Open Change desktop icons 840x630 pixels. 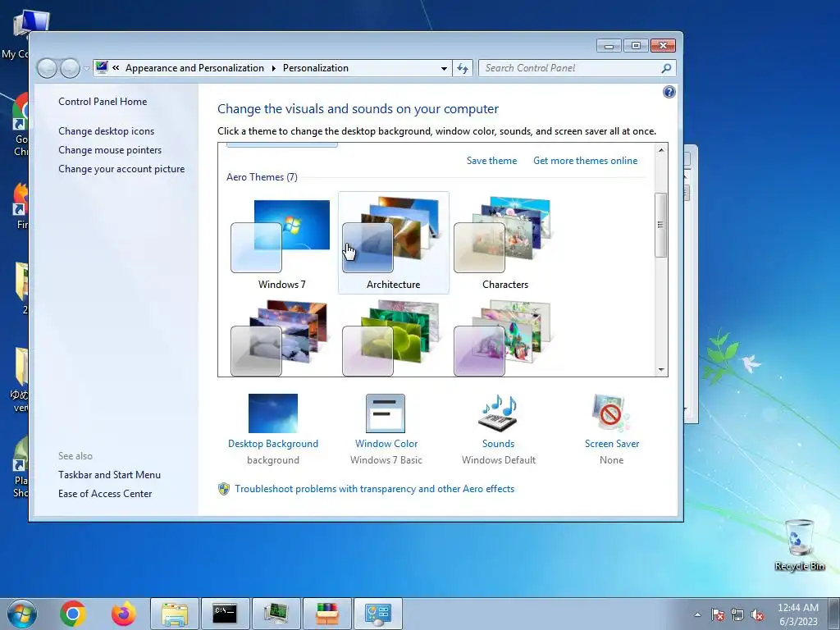(x=106, y=131)
